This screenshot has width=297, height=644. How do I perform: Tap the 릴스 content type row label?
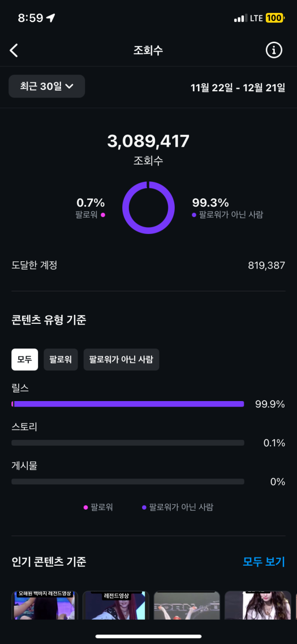point(20,388)
